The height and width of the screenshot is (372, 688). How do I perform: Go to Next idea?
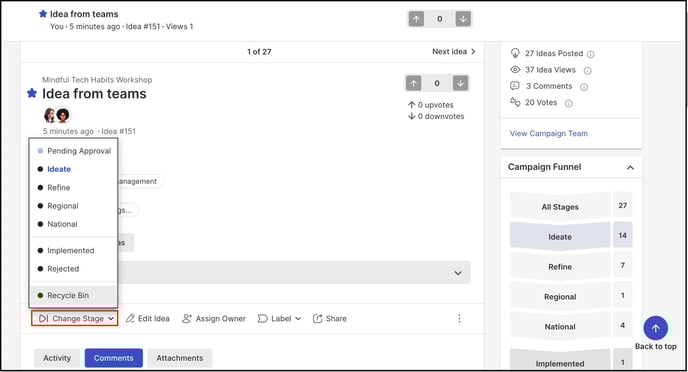tap(454, 51)
